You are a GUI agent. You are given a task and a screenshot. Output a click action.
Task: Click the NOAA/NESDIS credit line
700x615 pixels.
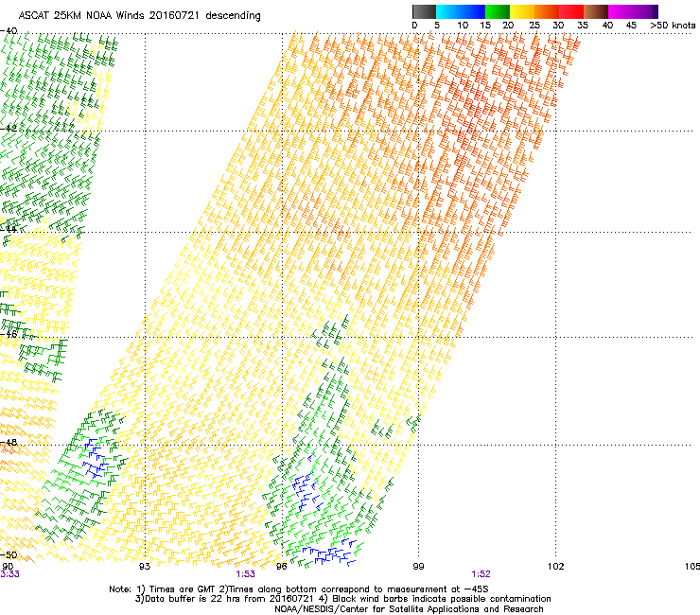point(409,608)
